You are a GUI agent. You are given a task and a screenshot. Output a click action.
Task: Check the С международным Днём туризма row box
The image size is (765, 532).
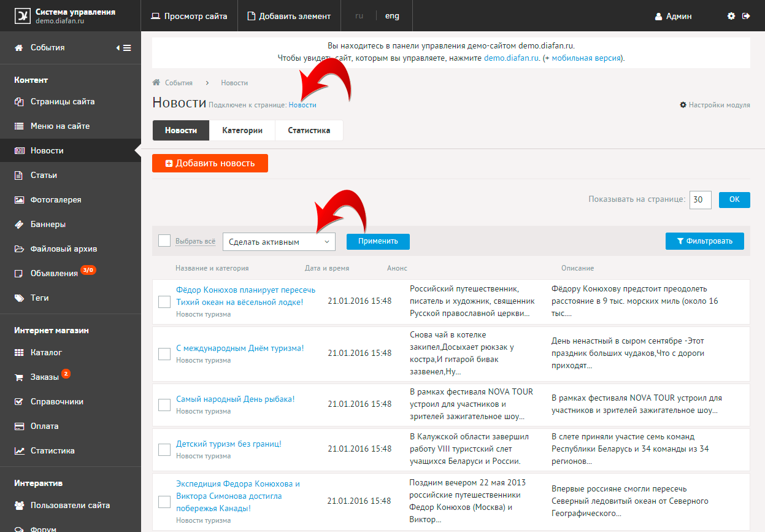164,354
